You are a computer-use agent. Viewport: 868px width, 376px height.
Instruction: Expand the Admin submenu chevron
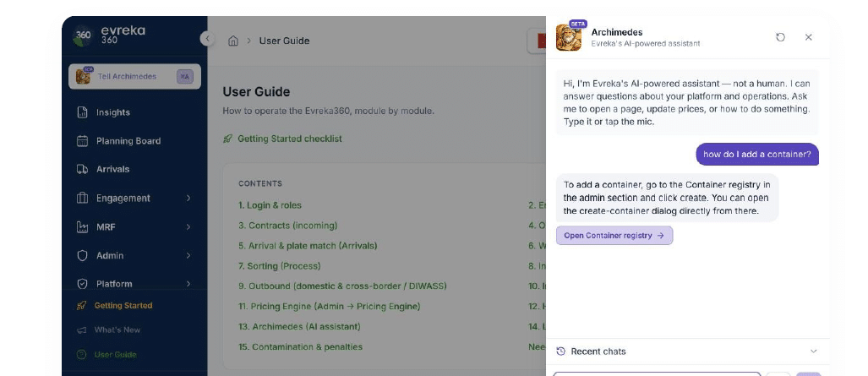pyautogui.click(x=188, y=255)
